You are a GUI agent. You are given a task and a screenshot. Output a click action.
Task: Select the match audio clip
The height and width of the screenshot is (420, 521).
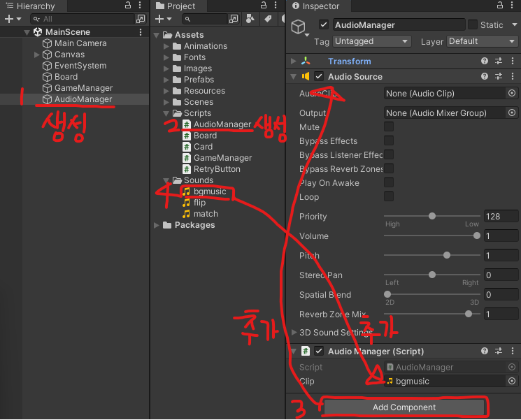[200, 214]
